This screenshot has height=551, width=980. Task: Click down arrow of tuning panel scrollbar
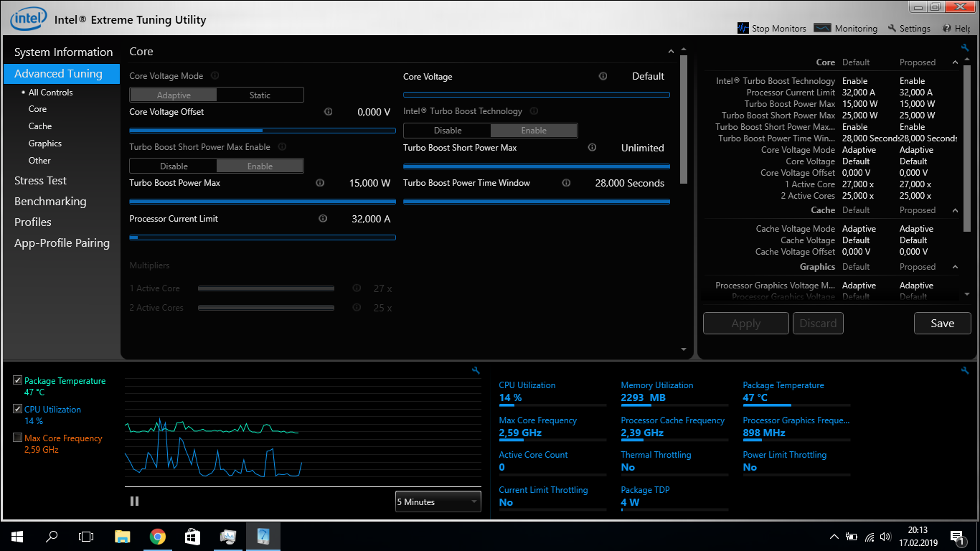click(684, 349)
